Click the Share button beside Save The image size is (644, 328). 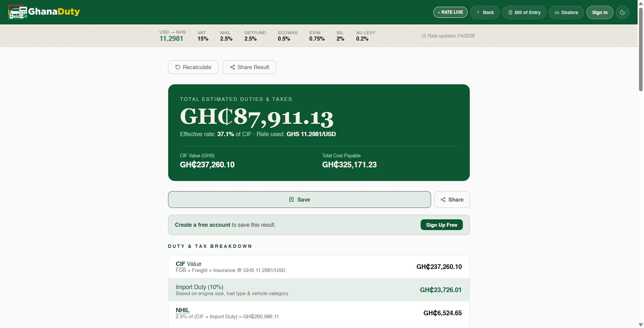(x=452, y=200)
